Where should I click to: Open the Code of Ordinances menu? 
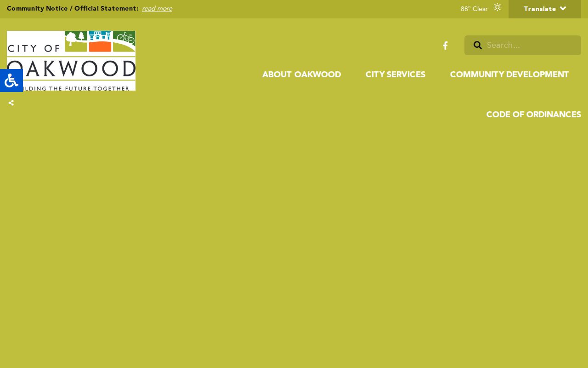[x=534, y=115]
